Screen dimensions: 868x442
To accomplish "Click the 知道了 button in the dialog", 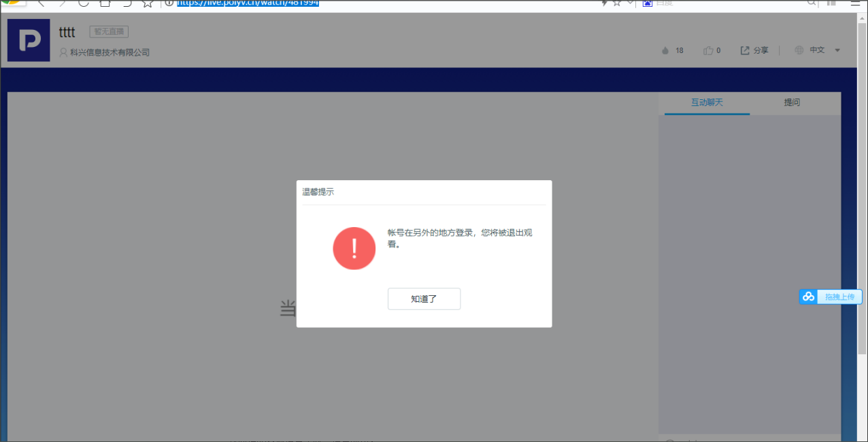I will click(x=424, y=299).
